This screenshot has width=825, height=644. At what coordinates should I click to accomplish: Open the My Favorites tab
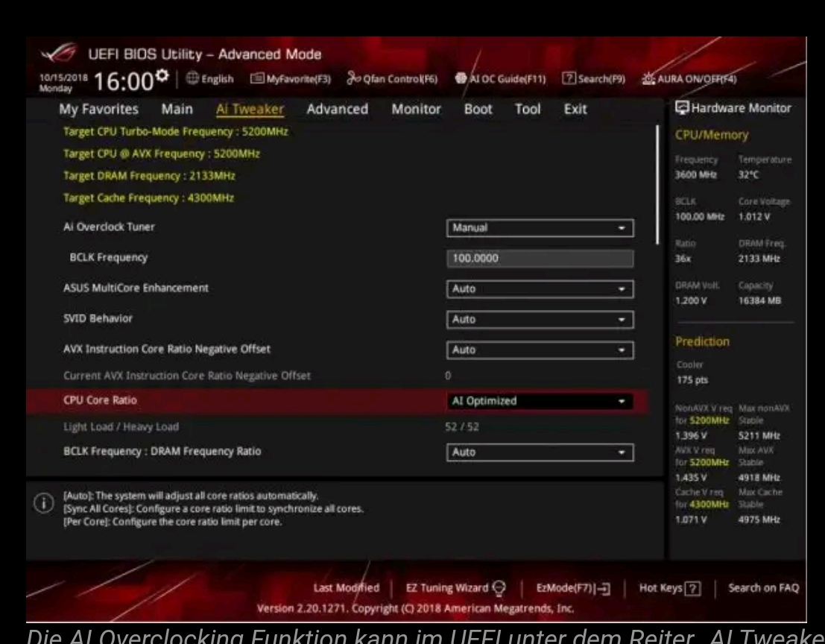(x=99, y=109)
